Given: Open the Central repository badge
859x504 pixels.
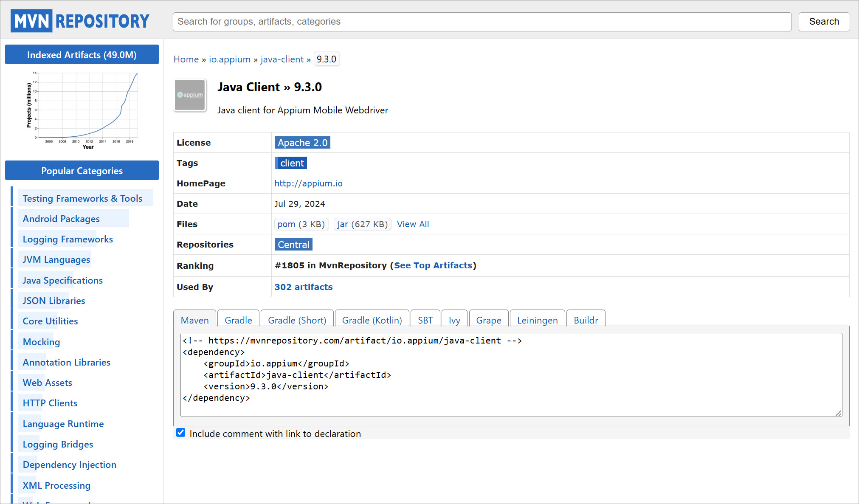Looking at the screenshot, I should pos(293,245).
